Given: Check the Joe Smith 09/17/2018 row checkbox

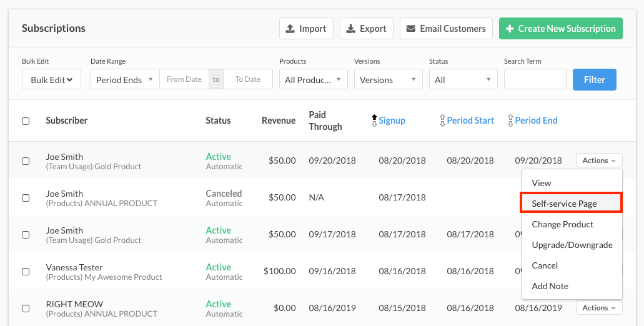Looking at the screenshot, I should point(26,235).
